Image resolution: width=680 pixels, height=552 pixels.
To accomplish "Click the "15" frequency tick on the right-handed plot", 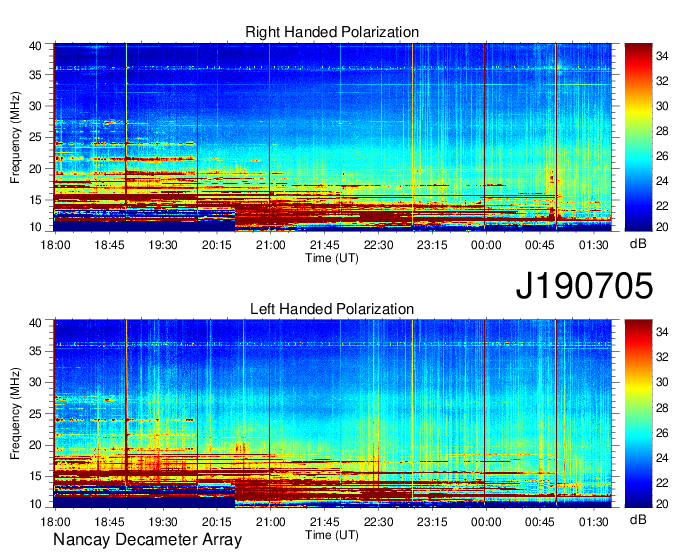I will [36, 200].
